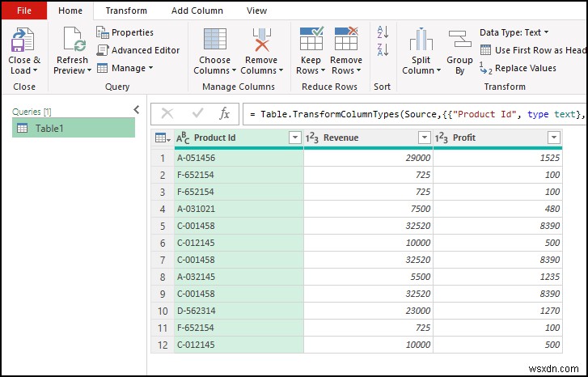The image size is (588, 377).
Task: Click the Remove Columns icon
Action: tap(262, 39)
